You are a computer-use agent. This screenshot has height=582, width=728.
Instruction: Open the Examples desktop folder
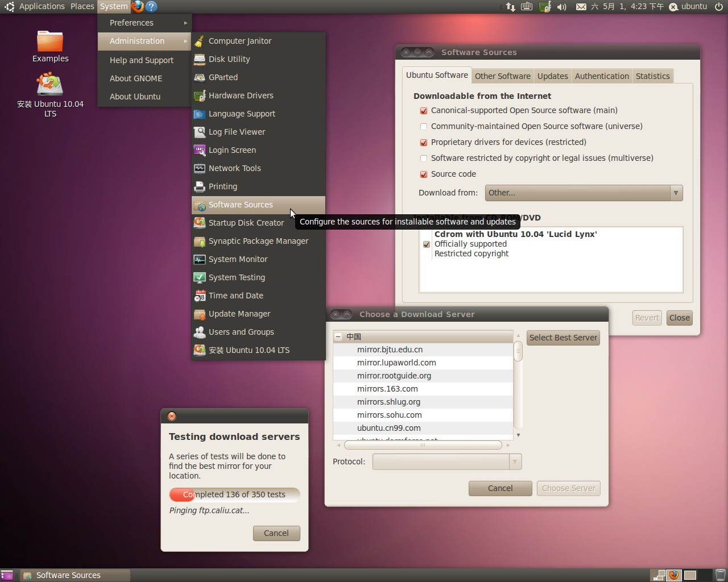[50, 46]
